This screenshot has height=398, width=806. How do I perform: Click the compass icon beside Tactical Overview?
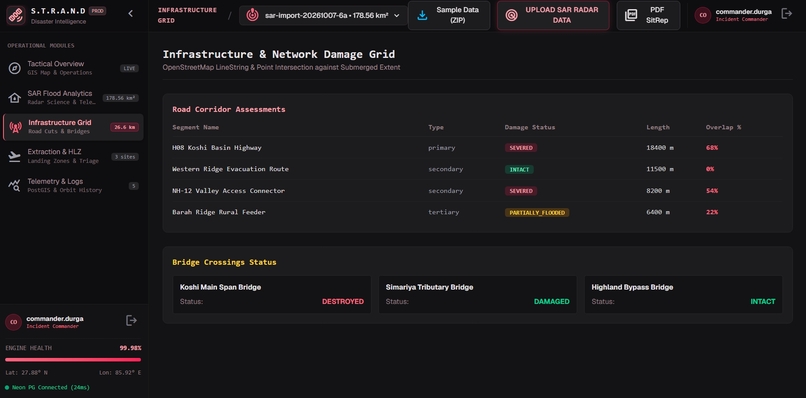pyautogui.click(x=15, y=68)
